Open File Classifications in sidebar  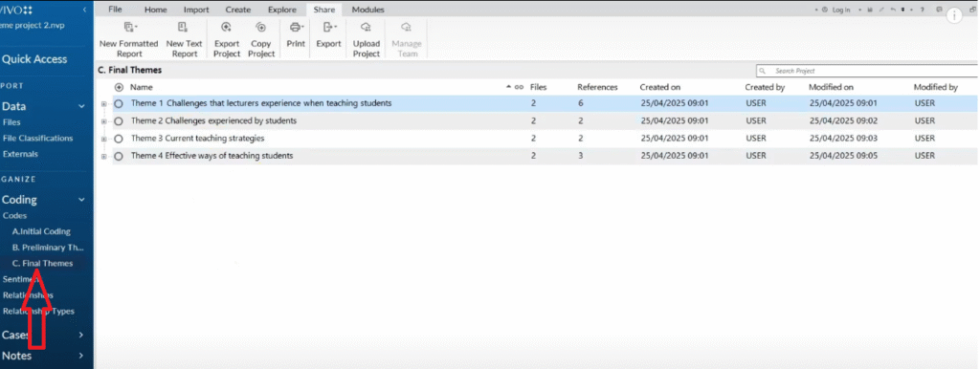(38, 138)
